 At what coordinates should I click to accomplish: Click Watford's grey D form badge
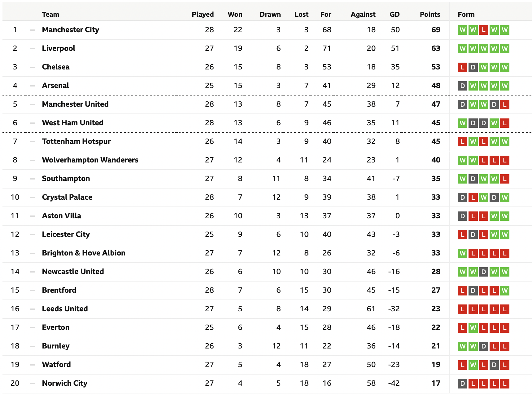tap(494, 365)
